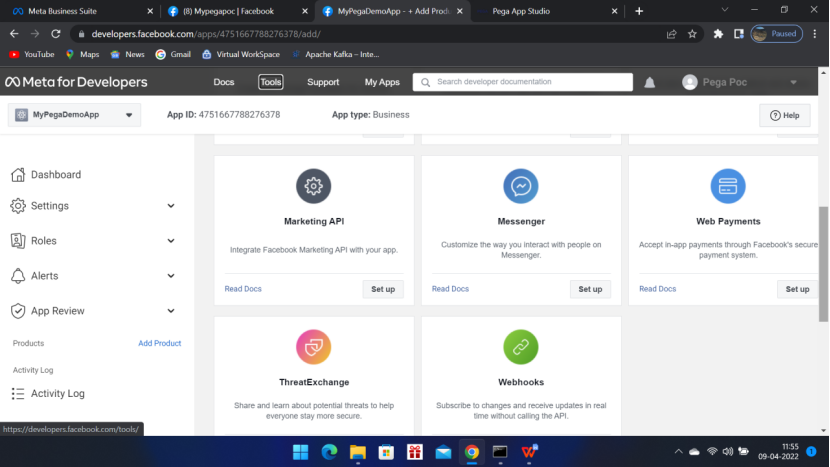Open new browser tab with plus icon
Viewport: 830px width, 467px height.
pos(639,11)
